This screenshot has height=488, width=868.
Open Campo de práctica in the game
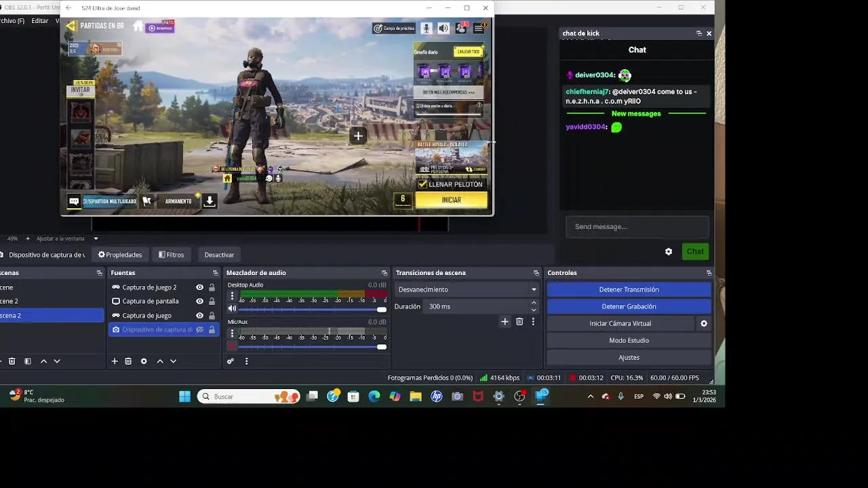394,28
